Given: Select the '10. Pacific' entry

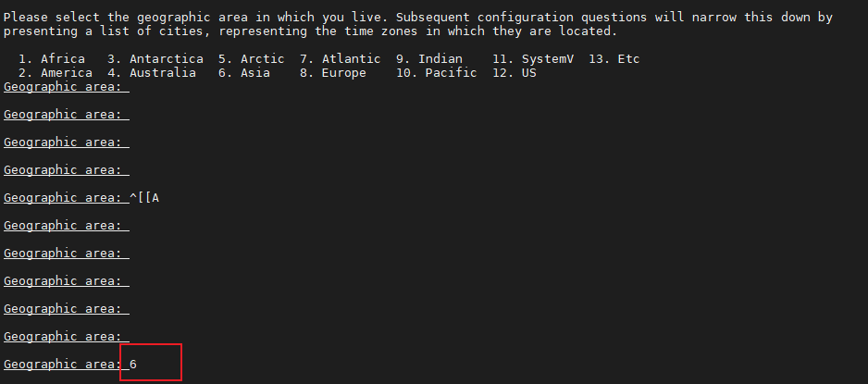Looking at the screenshot, I should pos(436,72).
